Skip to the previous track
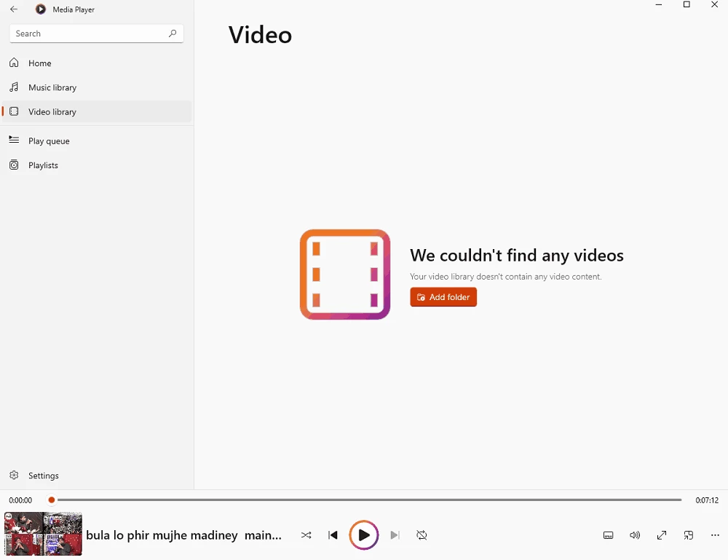The height and width of the screenshot is (560, 728). pyautogui.click(x=333, y=535)
